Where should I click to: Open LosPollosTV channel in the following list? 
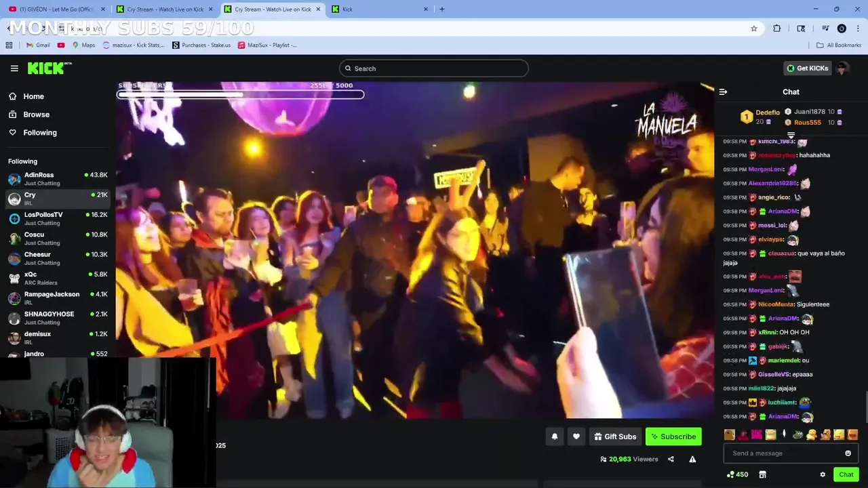pyautogui.click(x=58, y=218)
